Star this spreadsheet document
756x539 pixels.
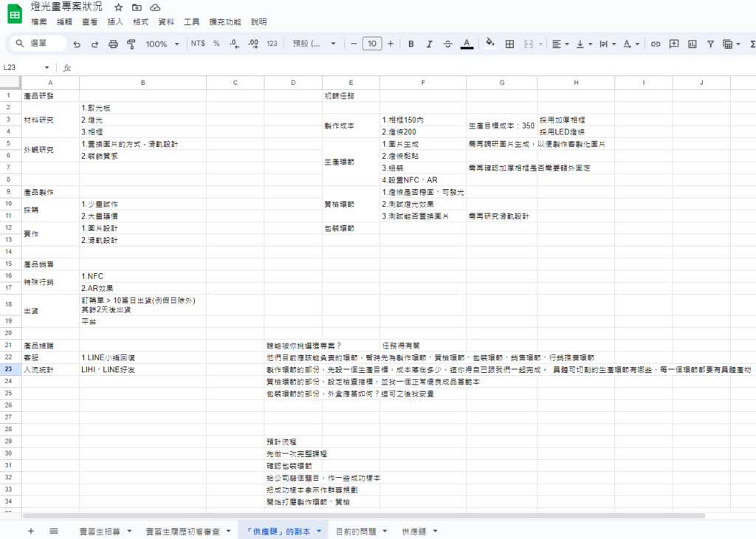[x=119, y=7]
